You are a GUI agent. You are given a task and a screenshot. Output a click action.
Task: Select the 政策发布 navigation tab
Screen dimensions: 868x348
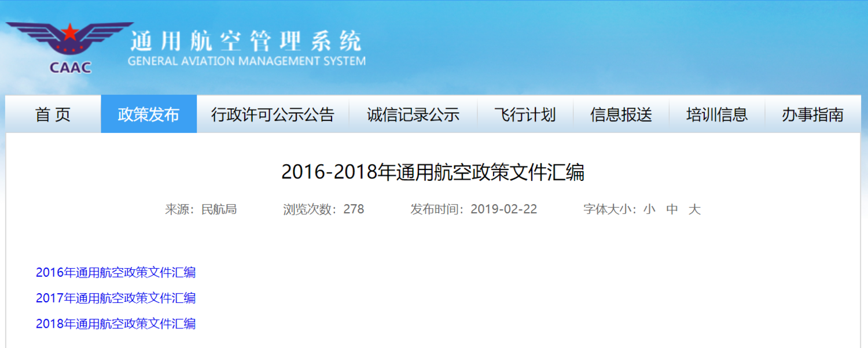149,114
